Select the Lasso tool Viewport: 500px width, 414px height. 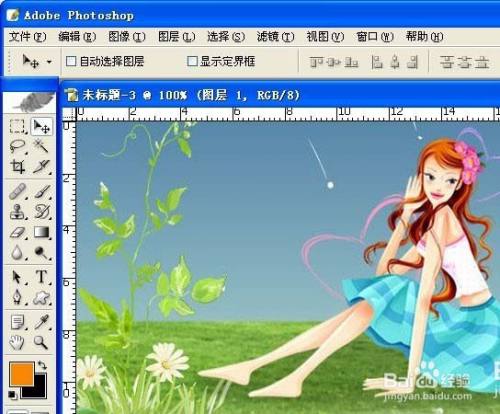[x=17, y=146]
